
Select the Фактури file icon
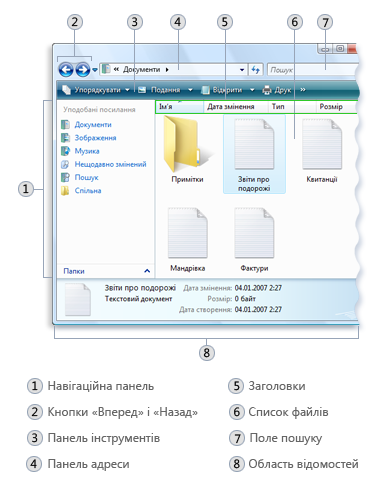coord(254,233)
